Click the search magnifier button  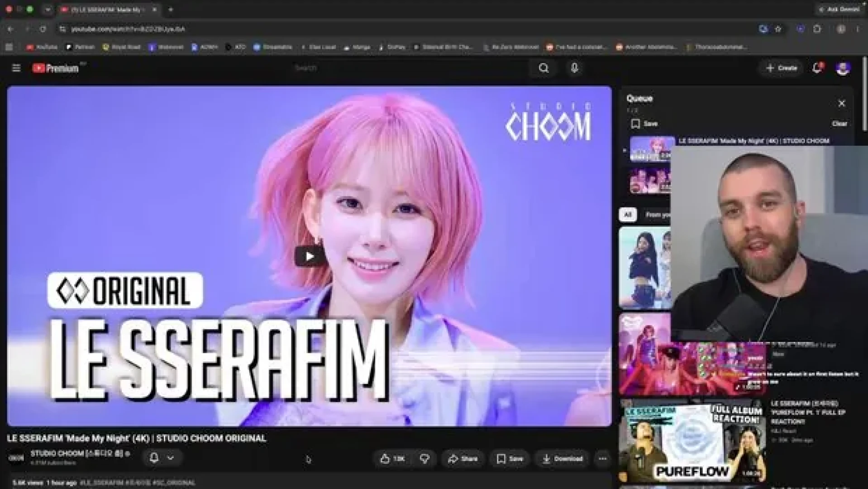point(544,68)
